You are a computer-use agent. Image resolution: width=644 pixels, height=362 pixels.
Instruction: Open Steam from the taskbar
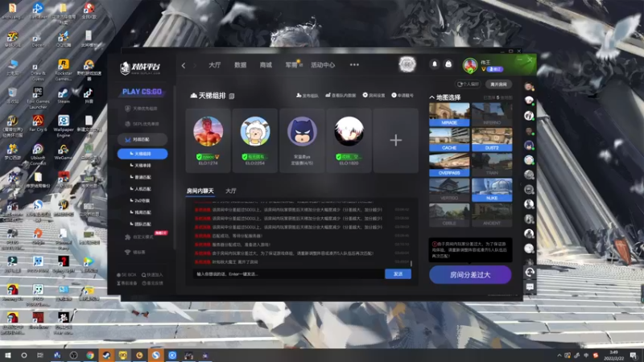(x=106, y=355)
